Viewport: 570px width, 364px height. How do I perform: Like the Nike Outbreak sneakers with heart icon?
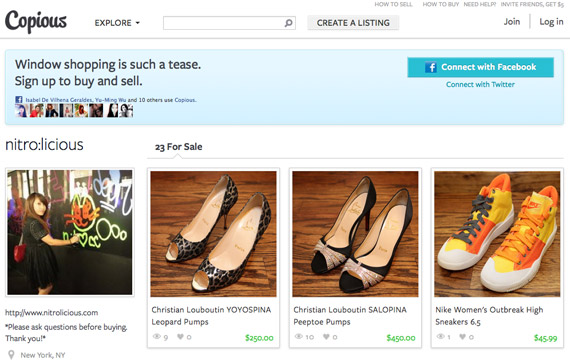(x=462, y=337)
